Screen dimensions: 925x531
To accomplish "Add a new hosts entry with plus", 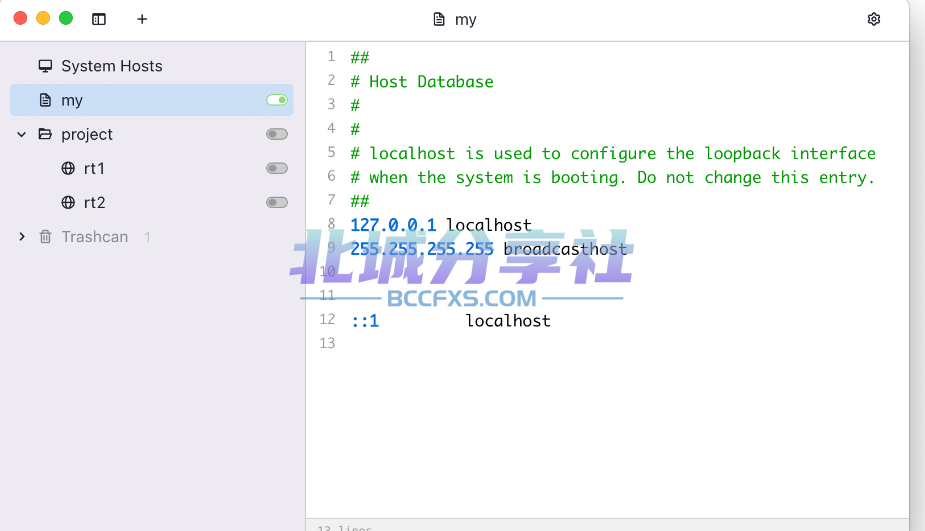I will pos(142,19).
